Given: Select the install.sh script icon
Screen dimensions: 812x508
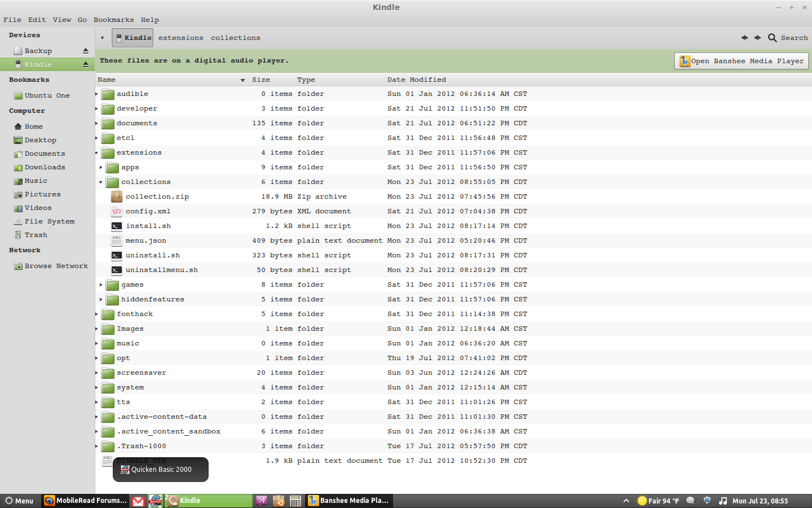Looking at the screenshot, I should pos(117,226).
